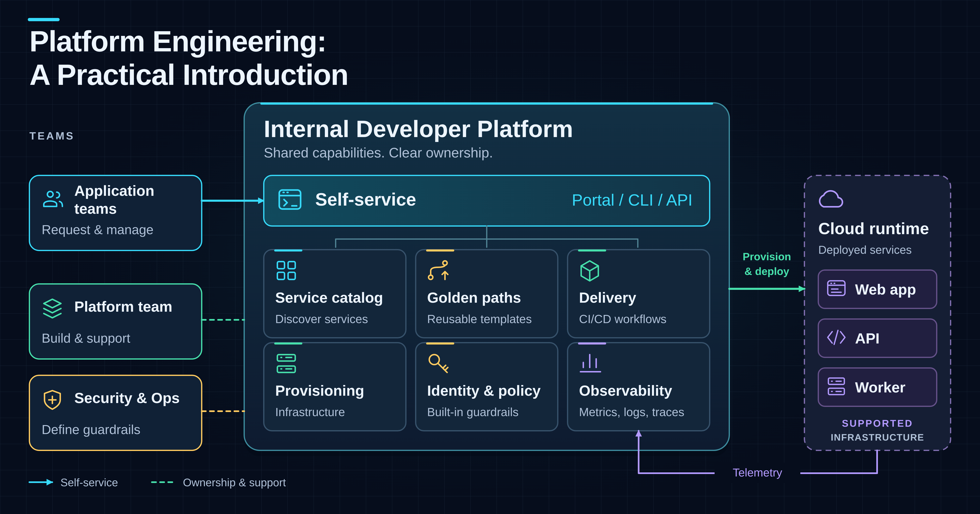Click the Identity & policy key icon
The height and width of the screenshot is (514, 980).
438,363
